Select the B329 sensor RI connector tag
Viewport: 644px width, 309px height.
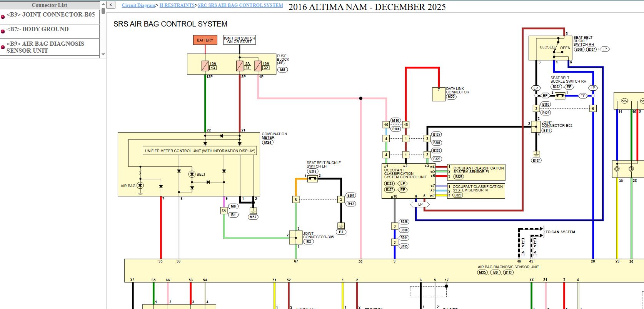458,195
